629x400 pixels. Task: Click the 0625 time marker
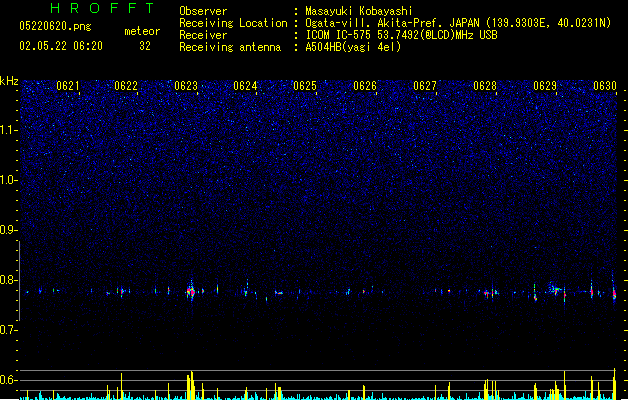305,86
